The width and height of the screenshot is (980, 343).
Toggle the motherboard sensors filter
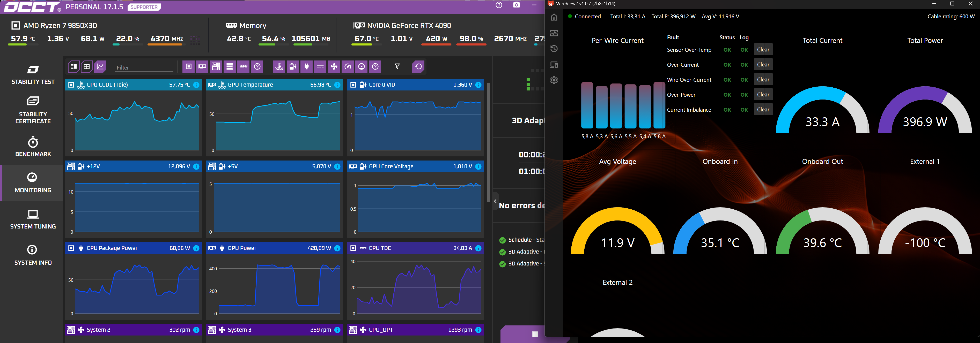tap(216, 66)
